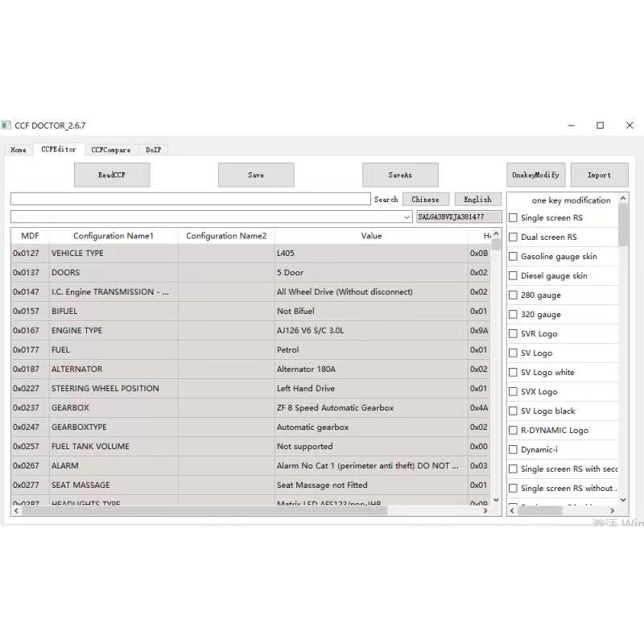
Task: Expand the combo box below the search field
Action: tap(407, 217)
